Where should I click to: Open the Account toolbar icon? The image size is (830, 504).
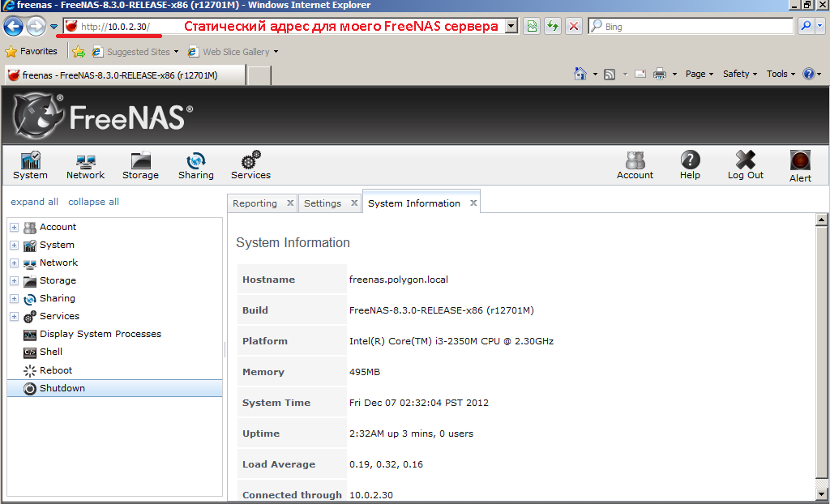[635, 166]
